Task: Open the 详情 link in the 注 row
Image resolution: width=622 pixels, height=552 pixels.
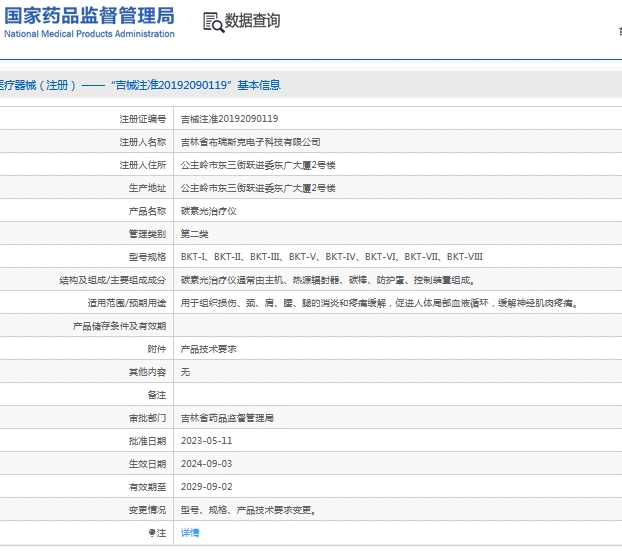Action: [190, 533]
